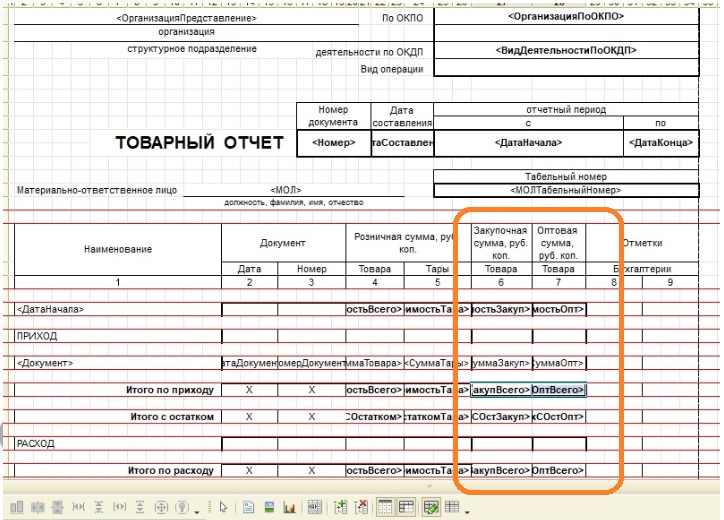Click the <ДатаНачала> cell under отчетный период
The height and width of the screenshot is (520, 724).
pyautogui.click(x=528, y=144)
